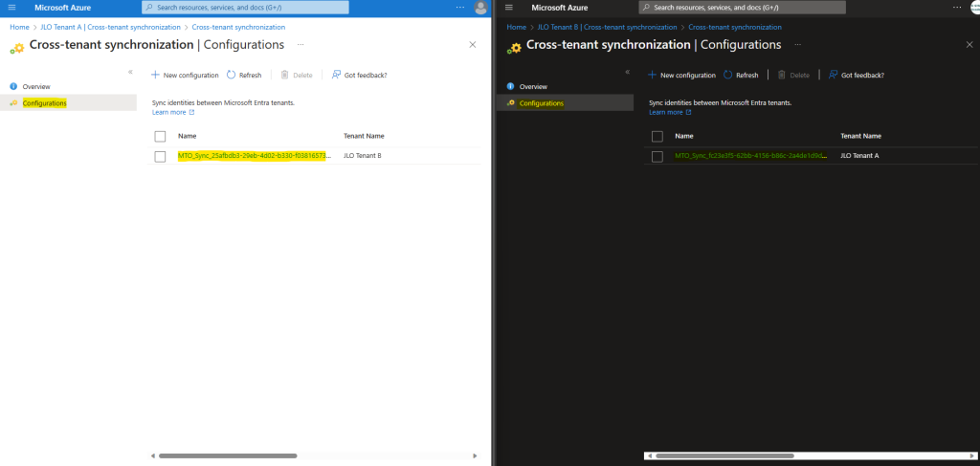Click the left scroll arrow in Tenant A portal
Screen dimensions: 980x466
click(x=153, y=456)
